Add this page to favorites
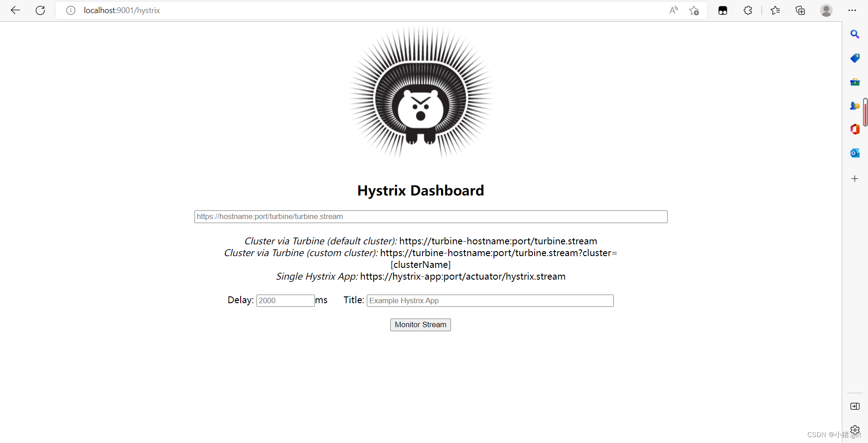 [x=694, y=10]
